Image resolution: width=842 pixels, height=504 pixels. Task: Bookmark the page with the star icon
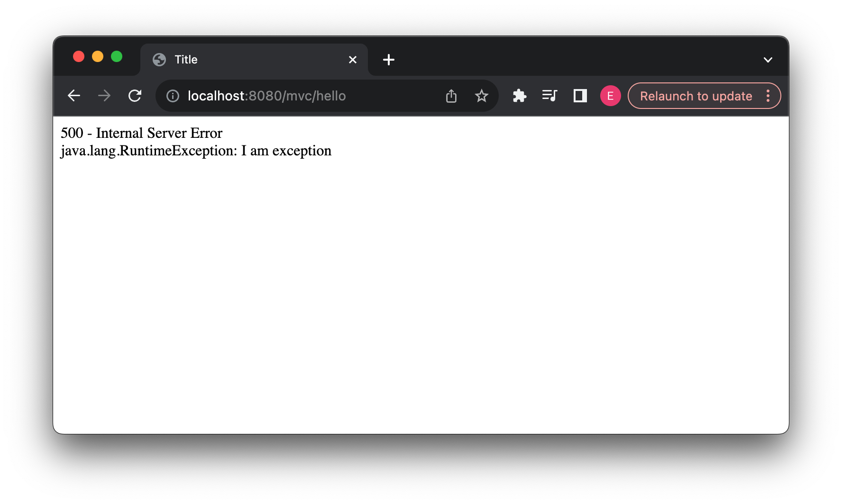[x=482, y=96]
